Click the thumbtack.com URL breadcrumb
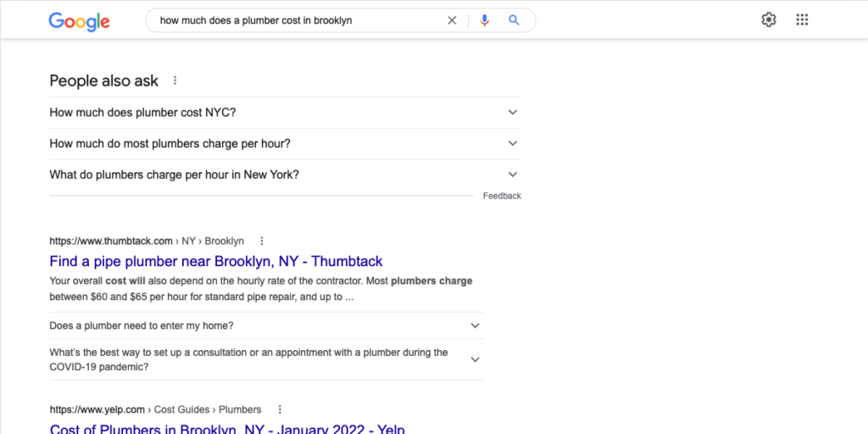This screenshot has height=434, width=868. point(147,241)
